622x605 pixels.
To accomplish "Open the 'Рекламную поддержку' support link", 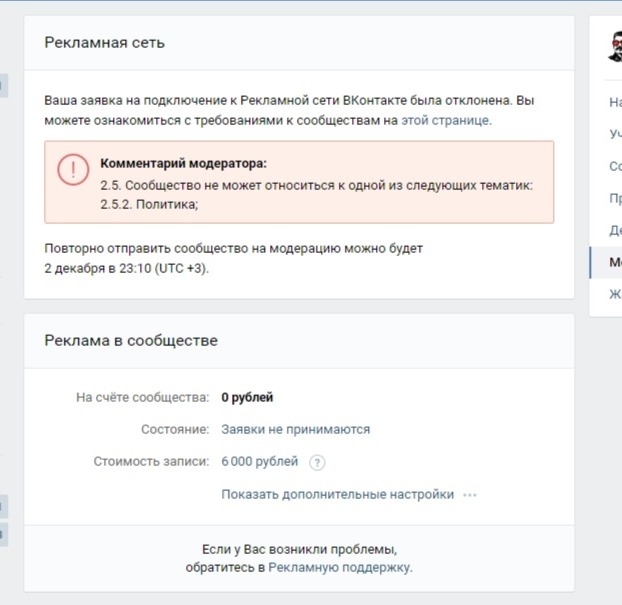I will [x=340, y=567].
